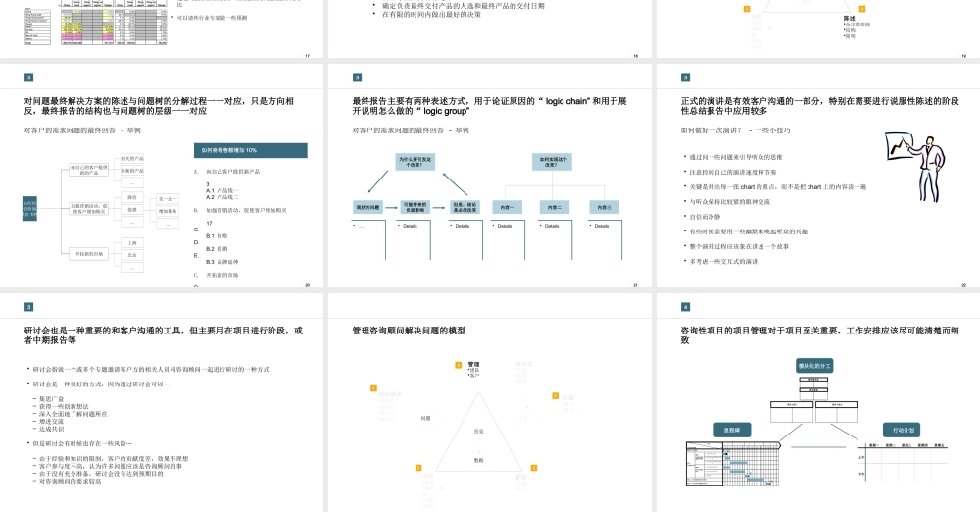
Task: Click bullet 整个演讲过程应该象在讲述一个故事
Action: click(x=739, y=246)
